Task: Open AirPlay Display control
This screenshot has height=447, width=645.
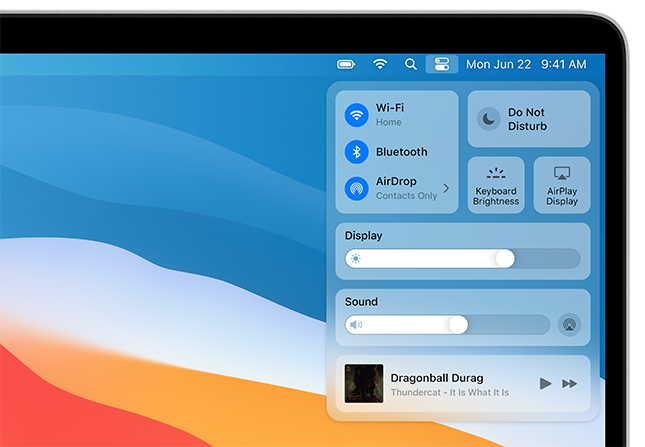Action: click(x=562, y=185)
